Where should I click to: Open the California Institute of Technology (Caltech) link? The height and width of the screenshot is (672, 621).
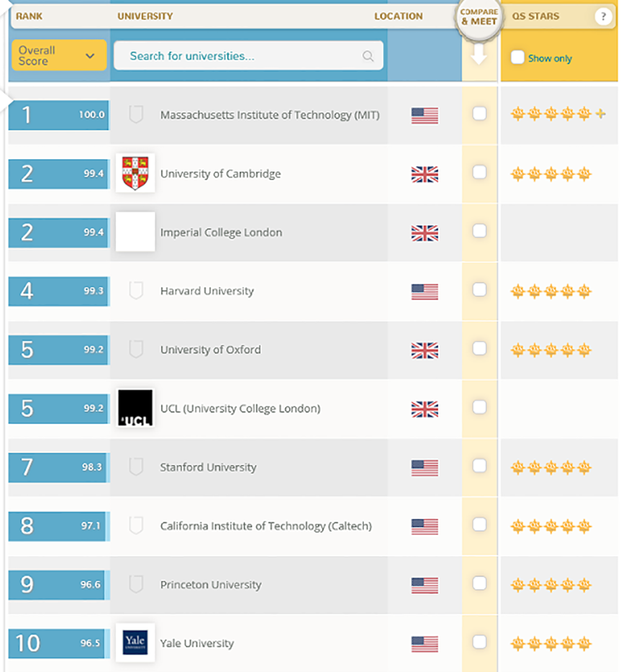(x=266, y=526)
